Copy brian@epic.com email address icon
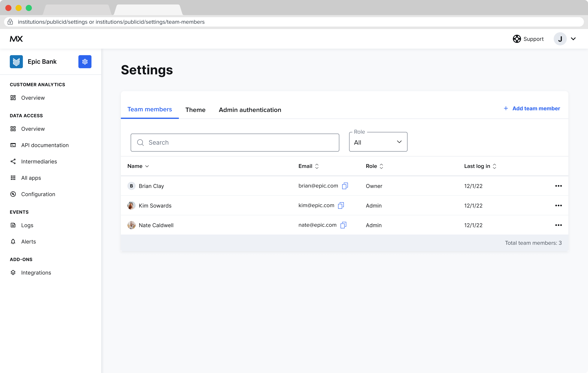The height and width of the screenshot is (373, 588). point(345,186)
